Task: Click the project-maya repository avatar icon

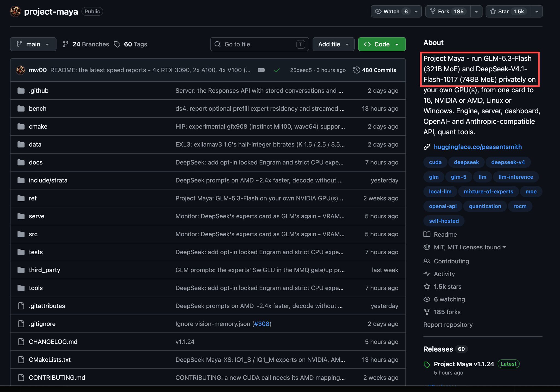Action: (15, 11)
